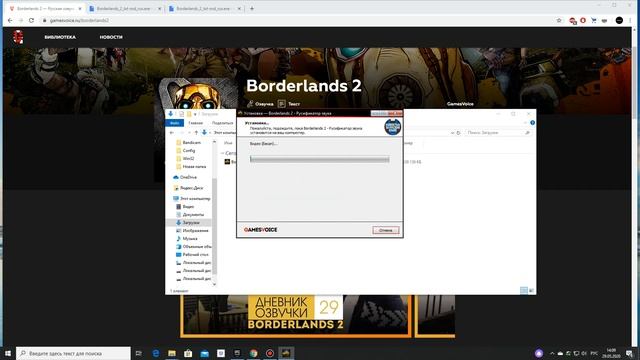The image size is (640, 360).
Task: Open Explorer help with the blue question icon
Action: (532, 122)
